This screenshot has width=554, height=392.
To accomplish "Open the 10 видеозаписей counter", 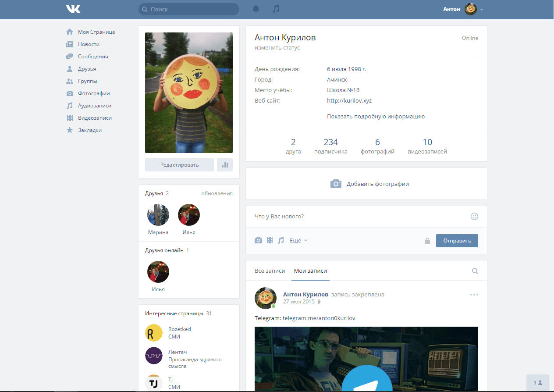I will coord(427,146).
